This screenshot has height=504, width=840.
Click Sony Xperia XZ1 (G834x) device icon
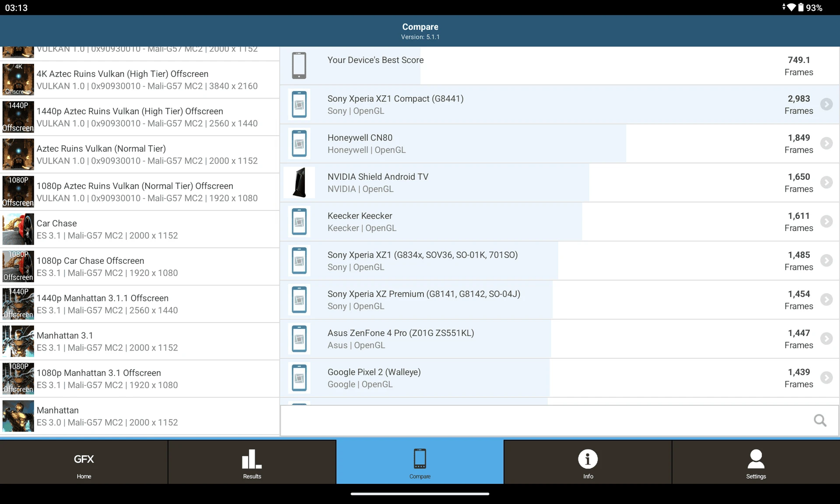coord(299,260)
